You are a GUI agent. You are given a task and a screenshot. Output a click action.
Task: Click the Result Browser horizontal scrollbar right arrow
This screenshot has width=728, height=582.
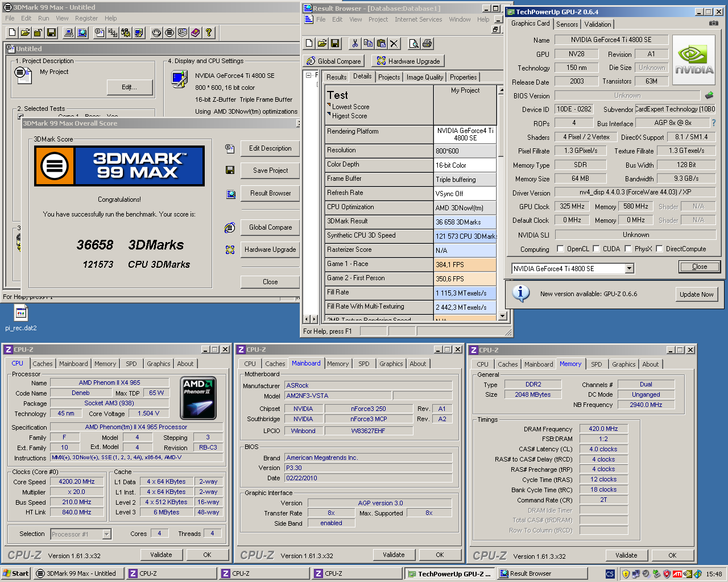click(314, 319)
